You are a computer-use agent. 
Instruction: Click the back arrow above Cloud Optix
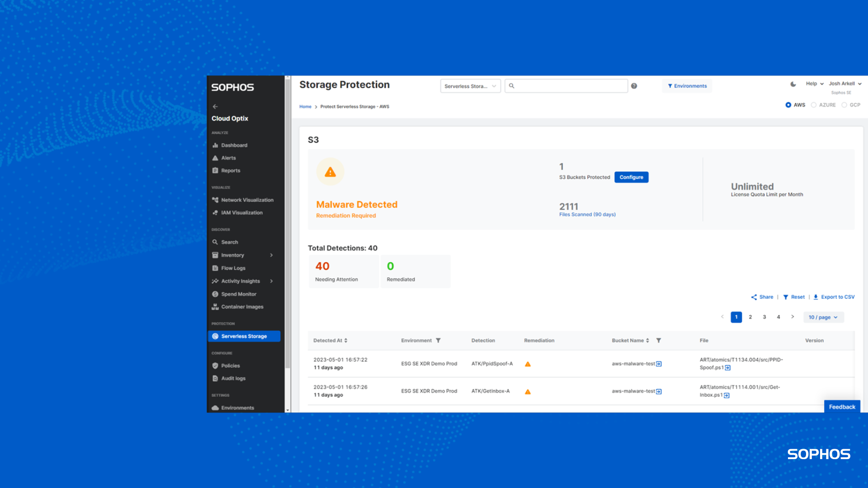pos(215,107)
